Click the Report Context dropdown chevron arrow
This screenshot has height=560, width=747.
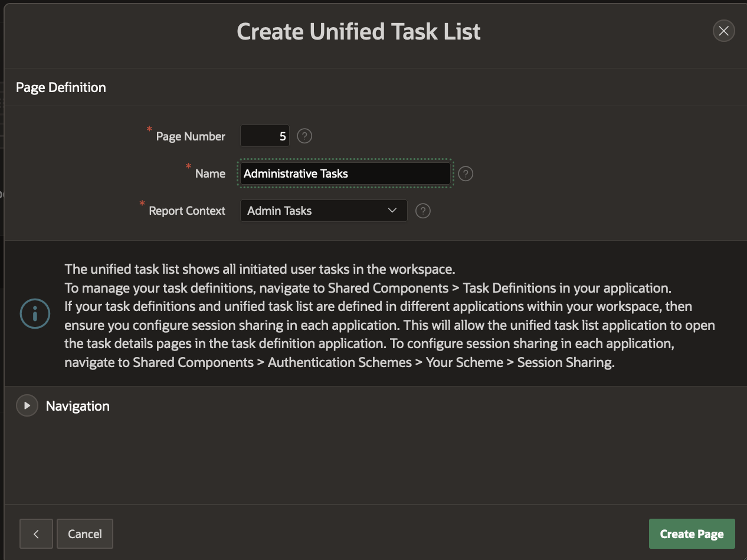(x=392, y=211)
